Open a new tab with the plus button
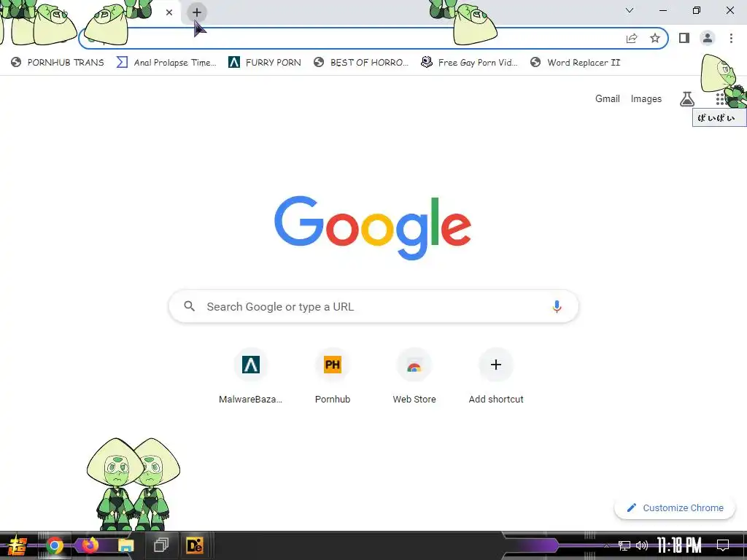This screenshot has height=560, width=747. 197,12
